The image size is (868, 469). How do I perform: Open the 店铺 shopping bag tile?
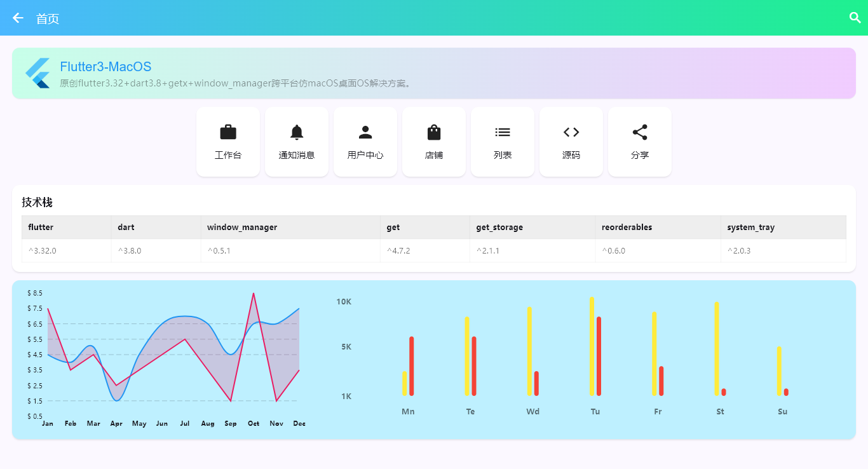[x=434, y=142]
